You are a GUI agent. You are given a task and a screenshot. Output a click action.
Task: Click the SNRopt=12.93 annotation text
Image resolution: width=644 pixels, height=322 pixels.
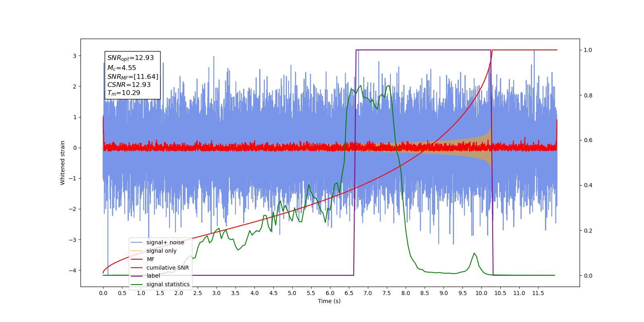coord(130,58)
